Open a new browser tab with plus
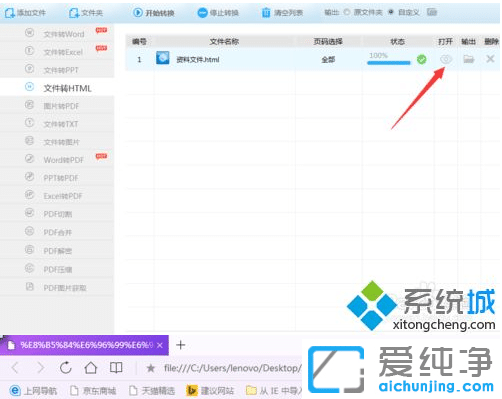 pyautogui.click(x=181, y=345)
